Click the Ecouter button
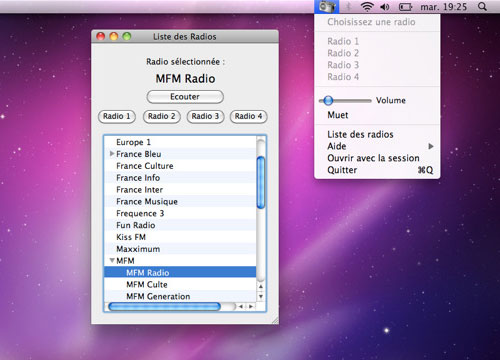 (x=185, y=97)
